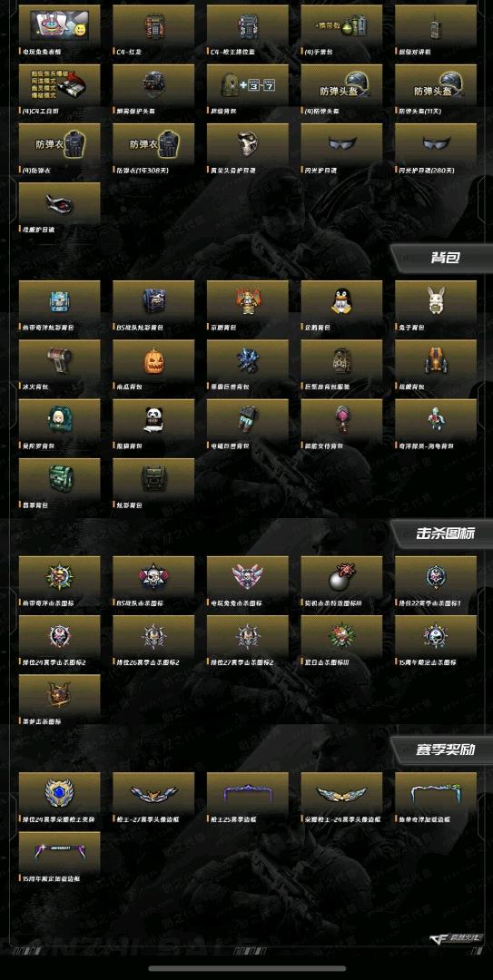Click the CF logo at bottom right

tap(456, 938)
